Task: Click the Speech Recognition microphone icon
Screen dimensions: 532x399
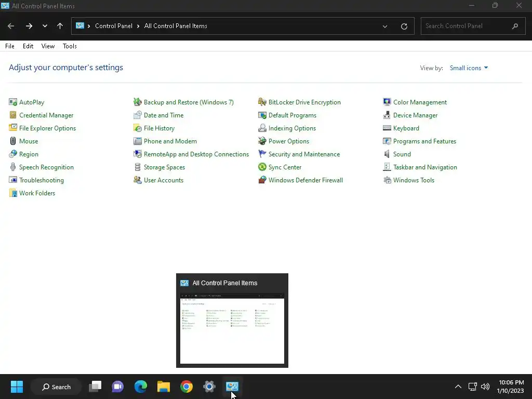Action: (13, 167)
